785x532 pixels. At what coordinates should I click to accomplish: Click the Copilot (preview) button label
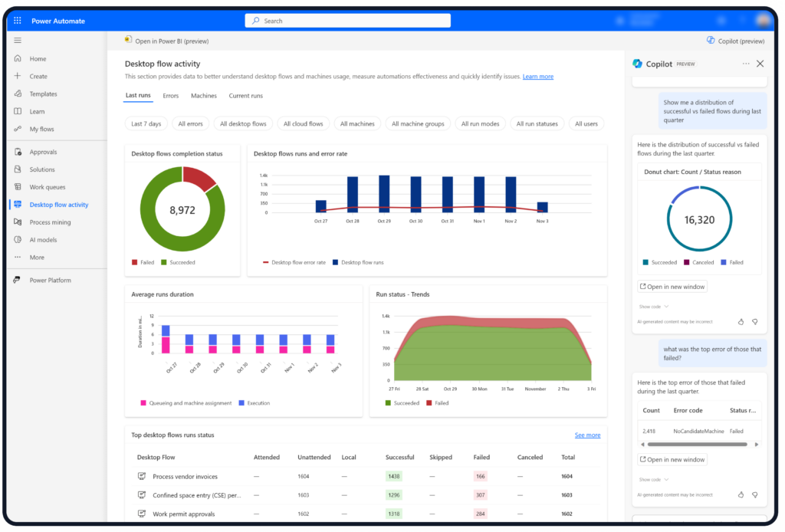click(x=741, y=41)
